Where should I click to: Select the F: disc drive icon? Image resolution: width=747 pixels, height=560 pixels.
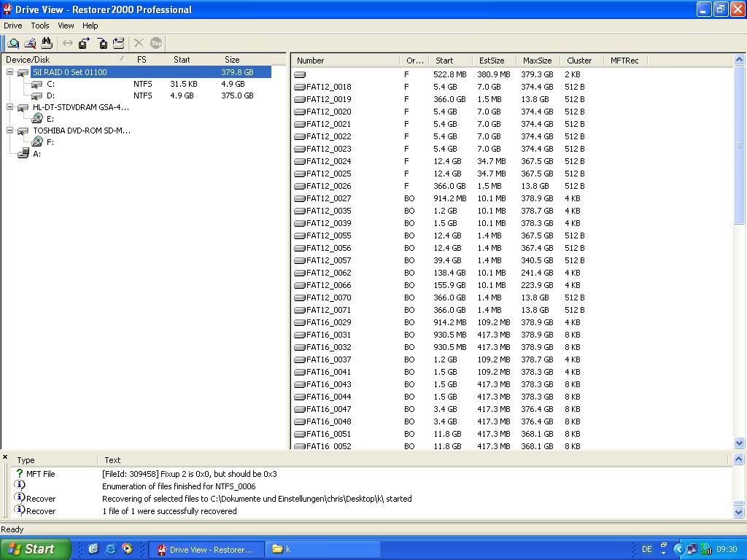click(37, 141)
